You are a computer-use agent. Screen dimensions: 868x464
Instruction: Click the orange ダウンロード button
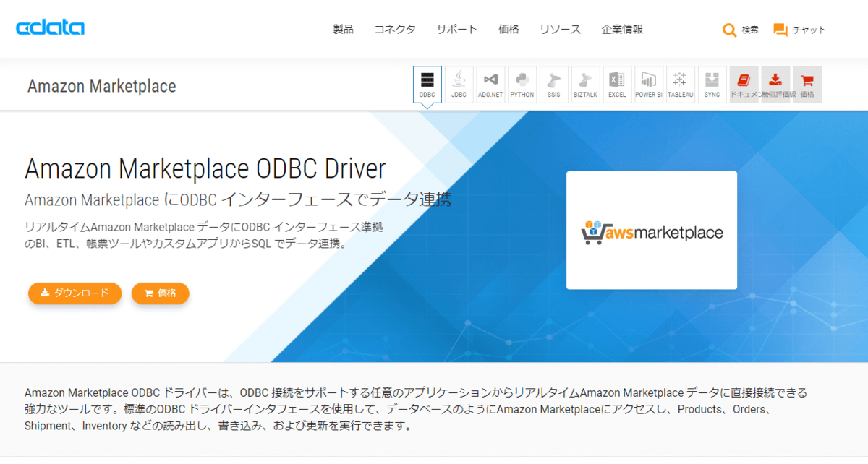[x=75, y=293]
